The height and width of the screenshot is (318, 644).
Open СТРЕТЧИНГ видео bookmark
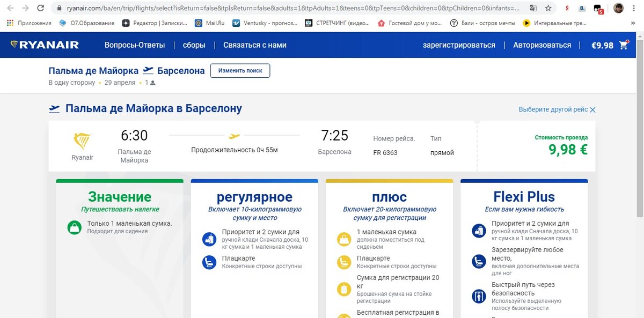tap(337, 23)
